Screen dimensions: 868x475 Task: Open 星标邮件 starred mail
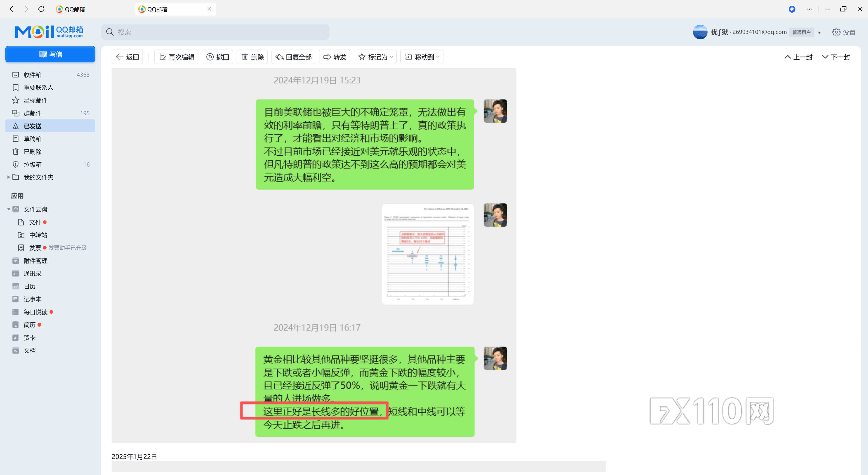pos(50,100)
